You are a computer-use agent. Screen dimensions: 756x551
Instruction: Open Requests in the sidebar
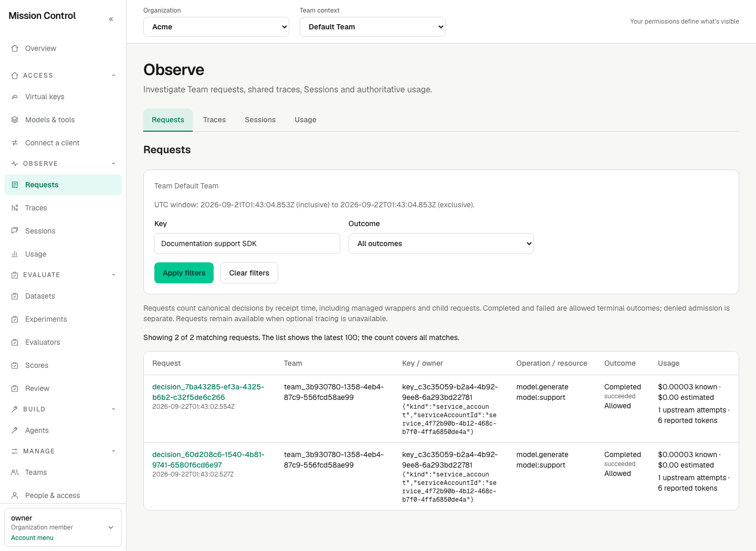point(63,185)
